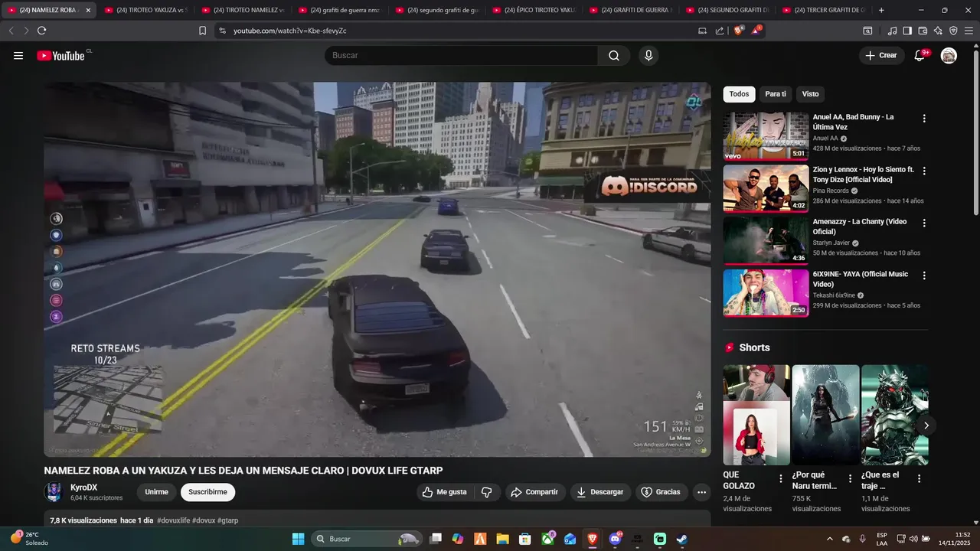Click the YouTube Buscar search field
The height and width of the screenshot is (551, 980).
[x=462, y=56]
